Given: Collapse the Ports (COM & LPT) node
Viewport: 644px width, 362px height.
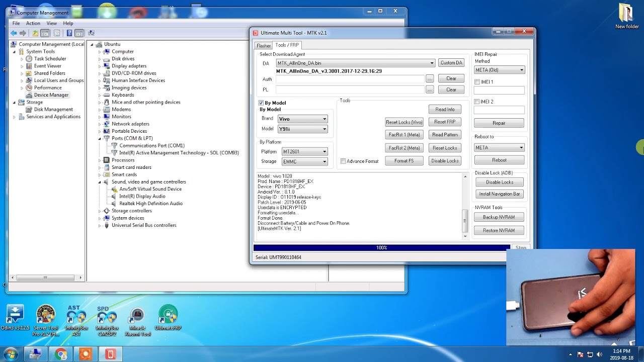Looking at the screenshot, I should pos(100,138).
